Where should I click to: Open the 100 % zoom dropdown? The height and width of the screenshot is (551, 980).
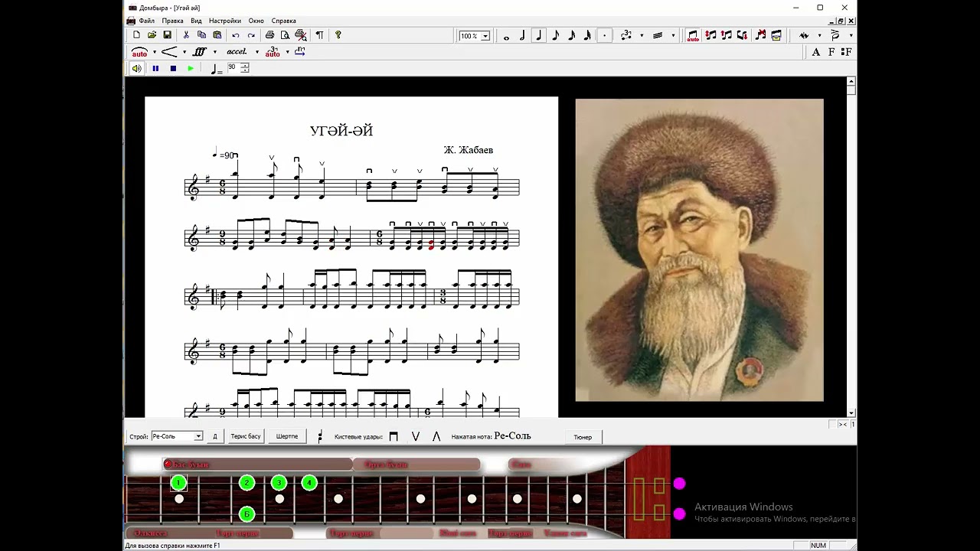click(485, 36)
